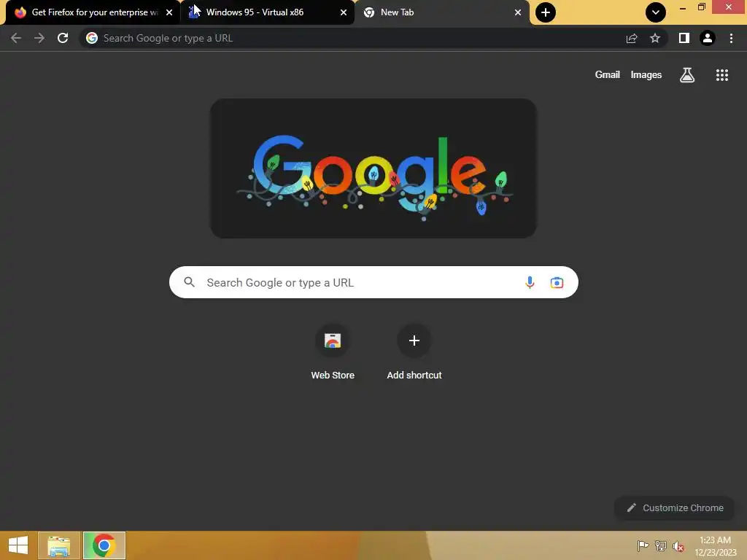Click the Google icon in the address bar
The image size is (747, 560).
click(92, 38)
